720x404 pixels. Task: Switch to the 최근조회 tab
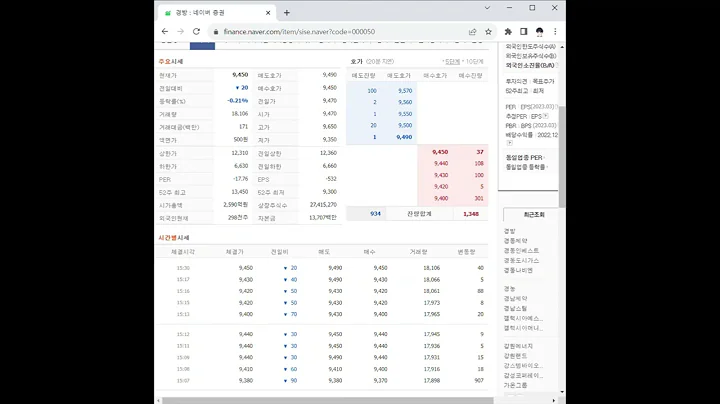click(534, 215)
